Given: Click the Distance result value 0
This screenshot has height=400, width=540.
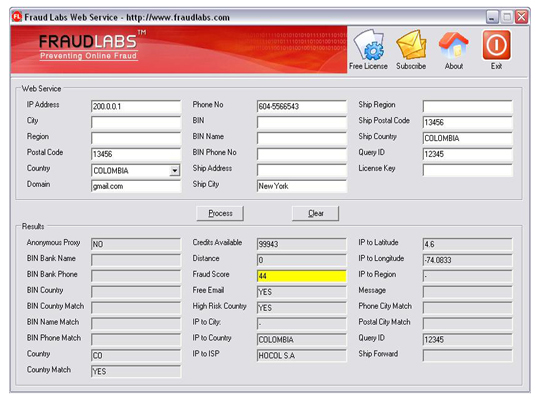Looking at the screenshot, I should pyautogui.click(x=302, y=260).
